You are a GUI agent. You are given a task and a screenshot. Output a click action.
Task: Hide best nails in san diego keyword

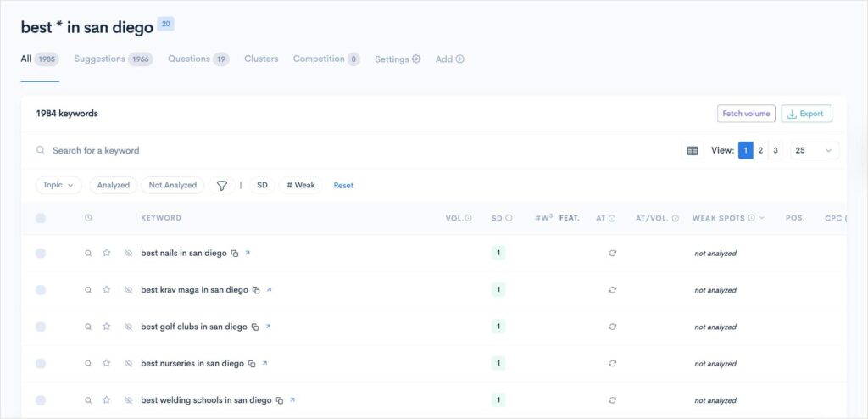point(129,254)
